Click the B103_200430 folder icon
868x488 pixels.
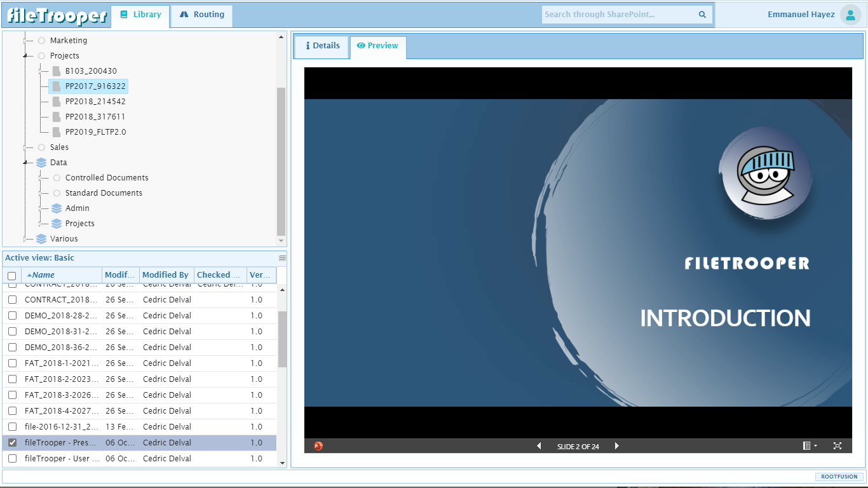point(57,71)
